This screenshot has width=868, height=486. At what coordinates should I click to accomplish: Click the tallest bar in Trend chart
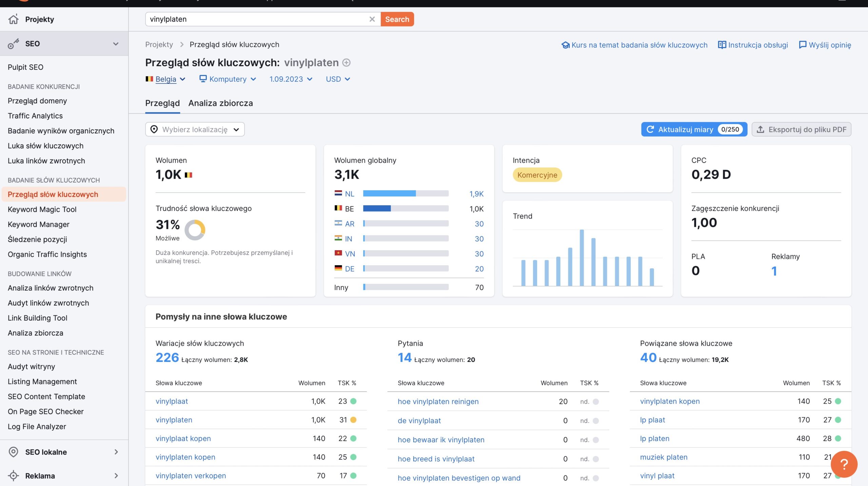tap(582, 258)
